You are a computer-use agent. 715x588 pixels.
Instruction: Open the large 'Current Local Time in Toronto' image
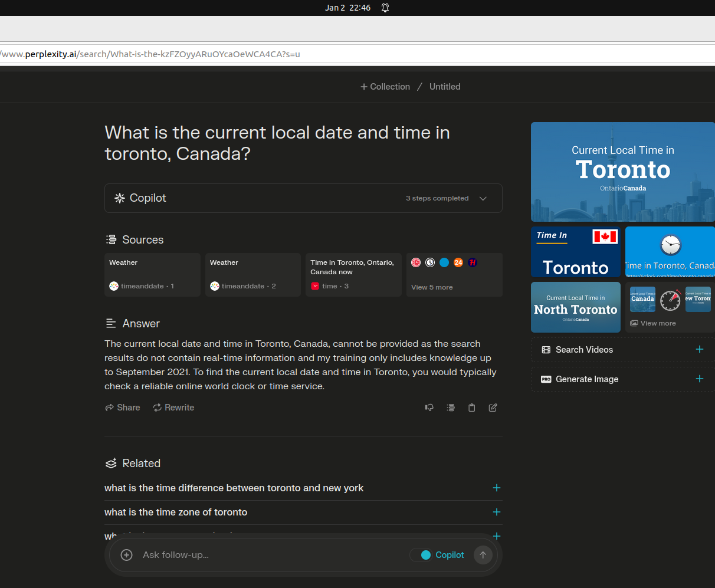(623, 172)
